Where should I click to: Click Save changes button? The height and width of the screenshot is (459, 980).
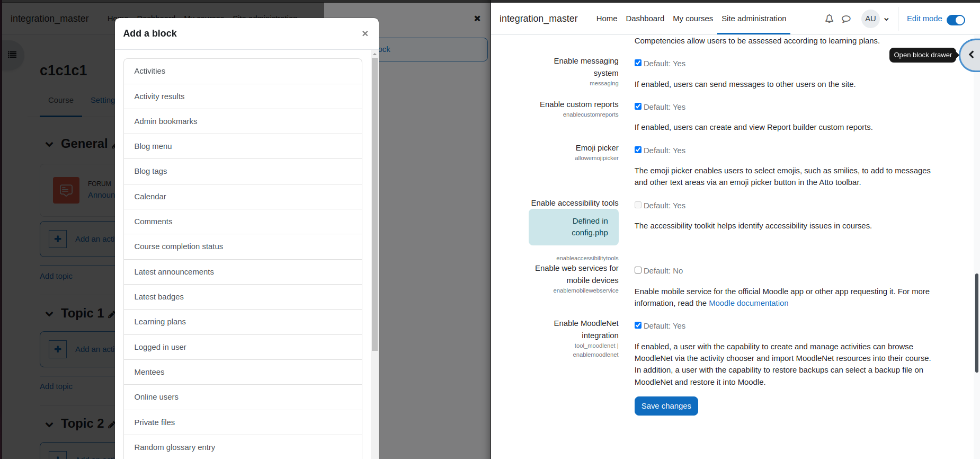[666, 406]
